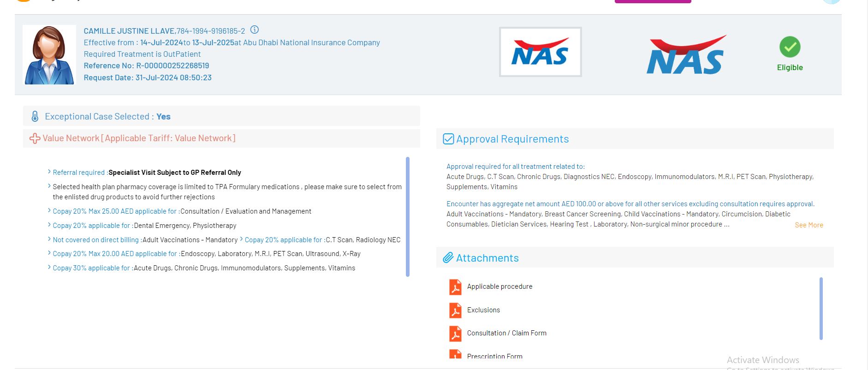Viewport: 868px width, 370px height.
Task: Click Dental Emergency, Physiotherapy text
Action: pos(185,226)
